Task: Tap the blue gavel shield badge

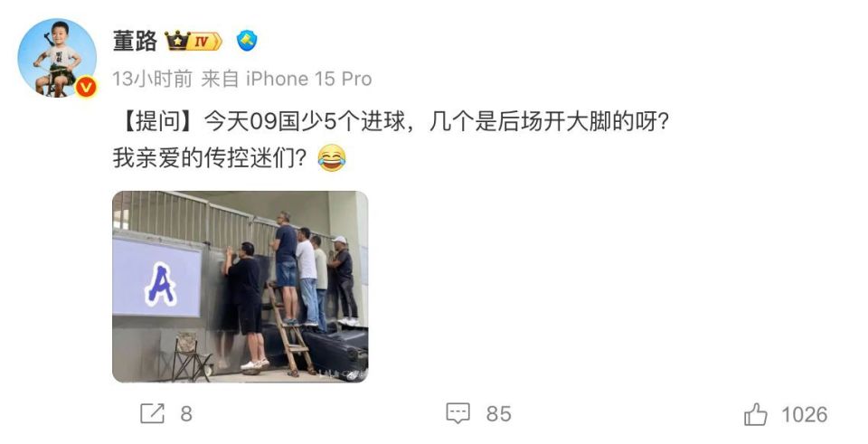Action: pos(246,41)
